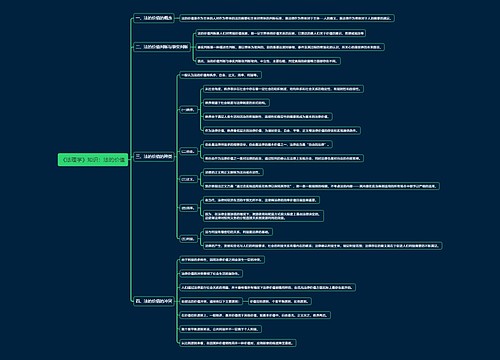Select the node listing 秩序、自由、正义、效率、利益

point(220,75)
